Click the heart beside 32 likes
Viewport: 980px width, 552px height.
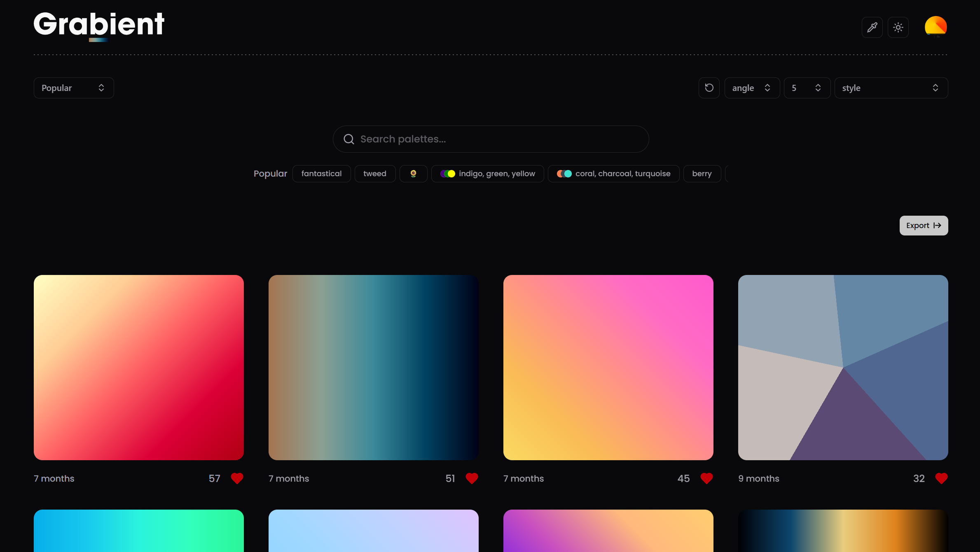(x=941, y=478)
